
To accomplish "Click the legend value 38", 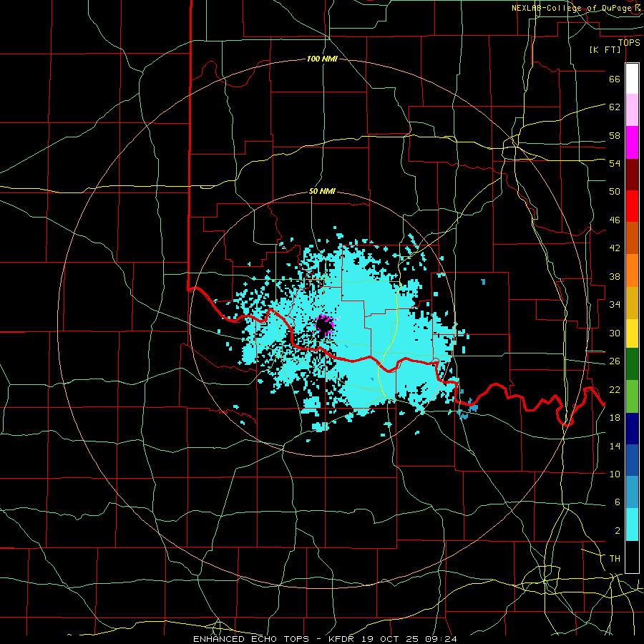I will (x=615, y=276).
